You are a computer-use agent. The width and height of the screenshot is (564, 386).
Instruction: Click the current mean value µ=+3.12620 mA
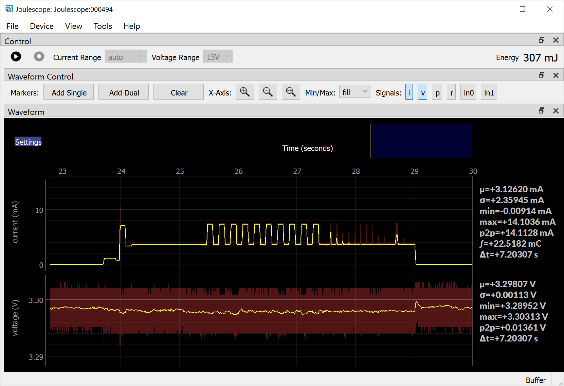511,189
